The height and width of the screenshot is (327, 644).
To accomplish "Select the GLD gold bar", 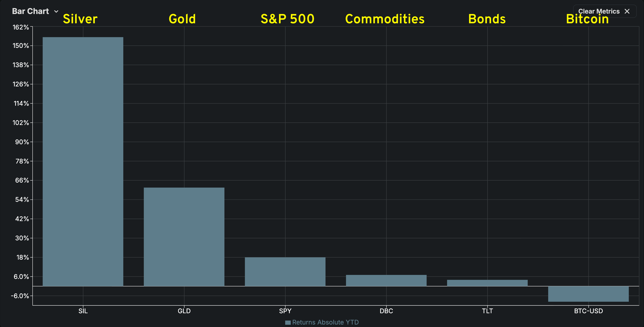I will (x=184, y=237).
